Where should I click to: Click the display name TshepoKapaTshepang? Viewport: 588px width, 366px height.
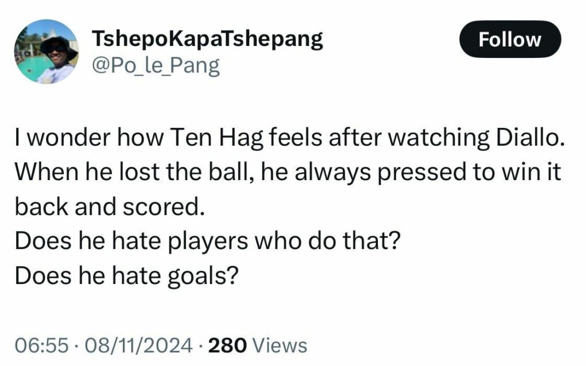(x=207, y=39)
